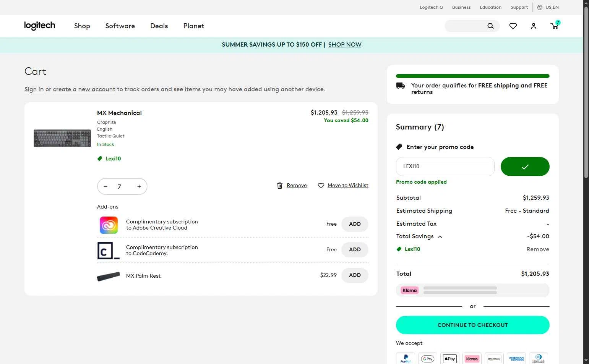589x364 pixels.
Task: Go to Logitech G link
Action: coord(431,7)
